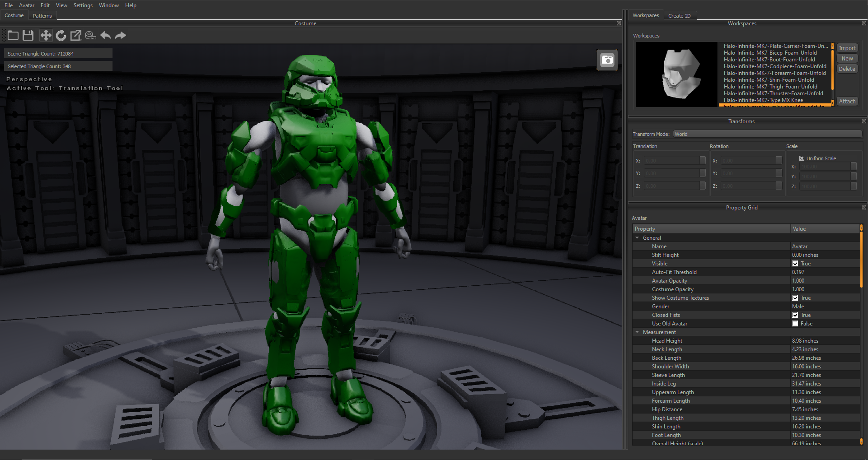Collapse the Measurement property group
The image size is (868, 460).
[x=637, y=332]
